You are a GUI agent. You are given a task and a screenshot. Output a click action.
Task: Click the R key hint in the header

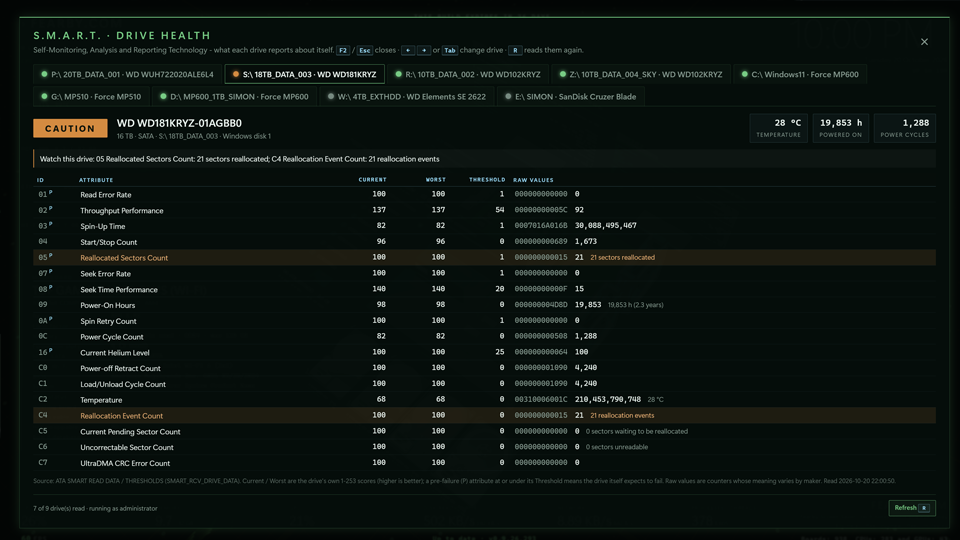pos(515,50)
